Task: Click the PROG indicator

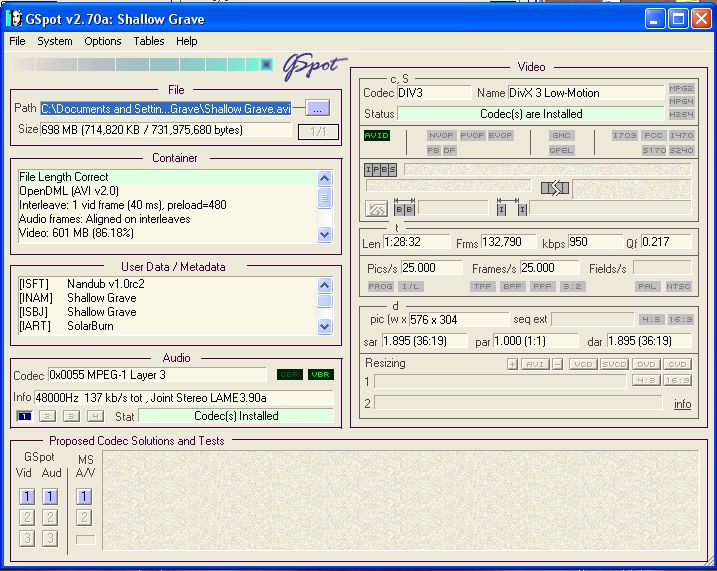Action: (x=380, y=286)
